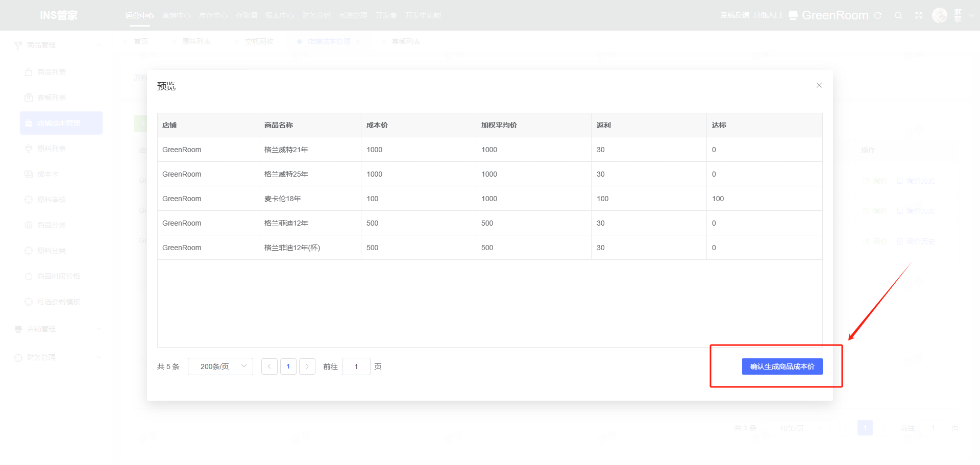Click the search magnifier icon in header

pos(898,15)
